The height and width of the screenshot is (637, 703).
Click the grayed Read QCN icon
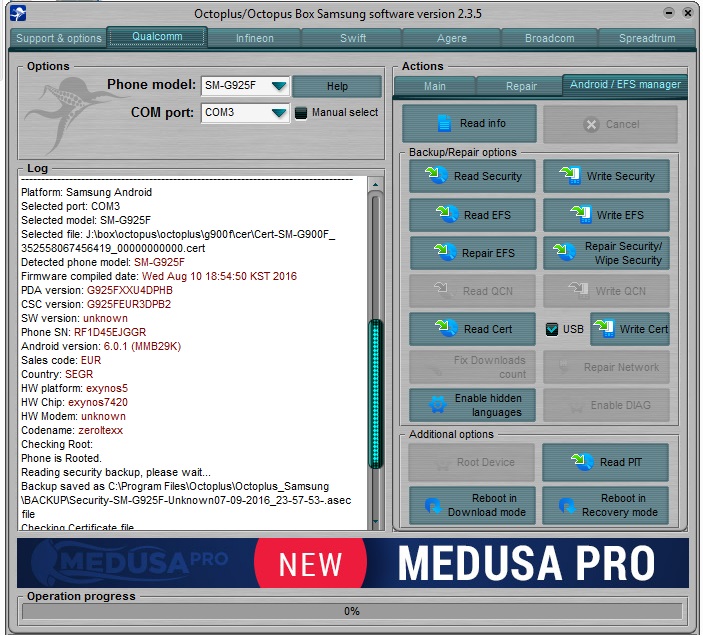[442, 290]
